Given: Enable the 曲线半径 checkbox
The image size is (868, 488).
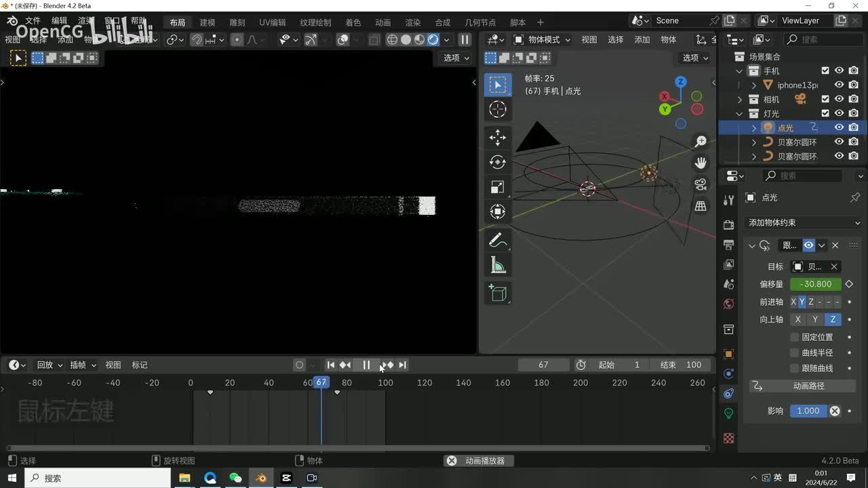Looking at the screenshot, I should 795,352.
